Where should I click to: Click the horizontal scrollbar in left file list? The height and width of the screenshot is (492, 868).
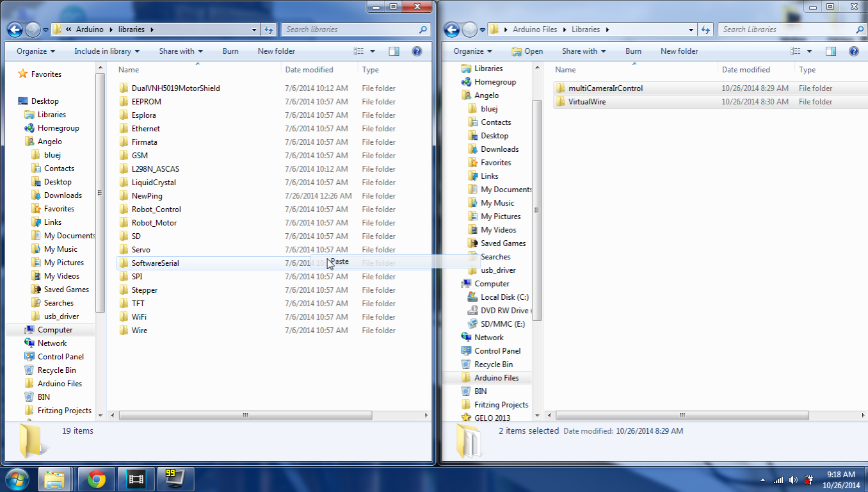point(245,415)
